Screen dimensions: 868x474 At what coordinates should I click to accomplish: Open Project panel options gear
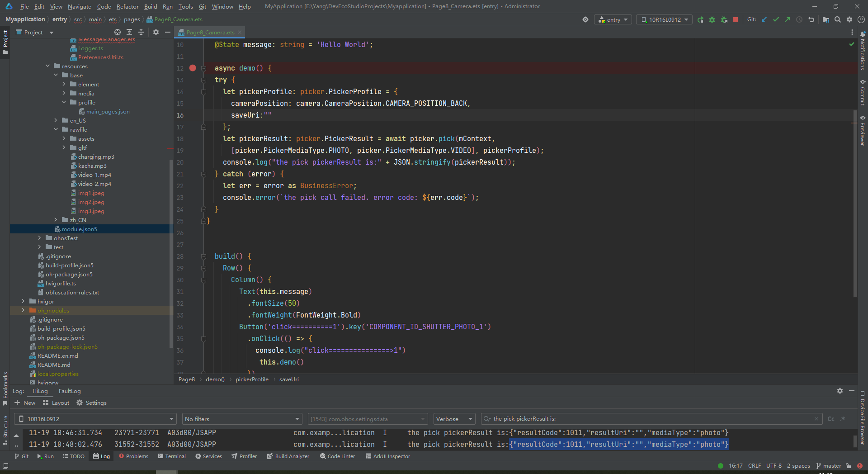(156, 32)
